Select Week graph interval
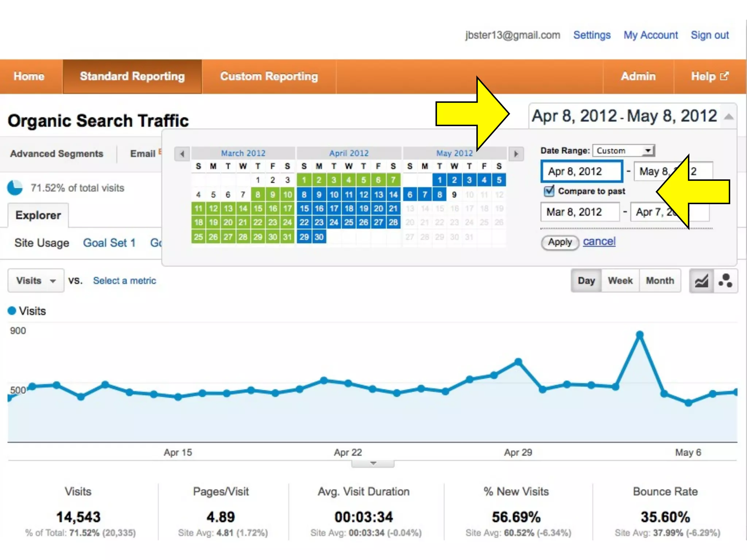Screen dimensions: 747x560 [x=620, y=281]
